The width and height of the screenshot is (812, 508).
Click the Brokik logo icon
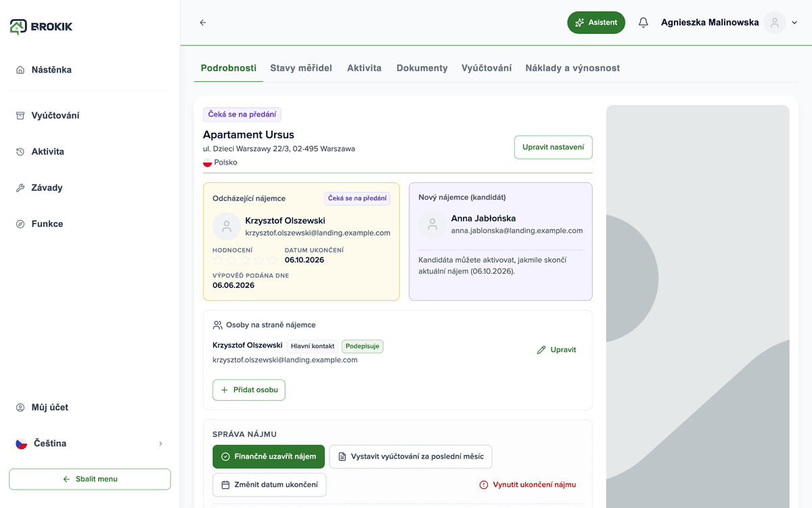tap(19, 26)
